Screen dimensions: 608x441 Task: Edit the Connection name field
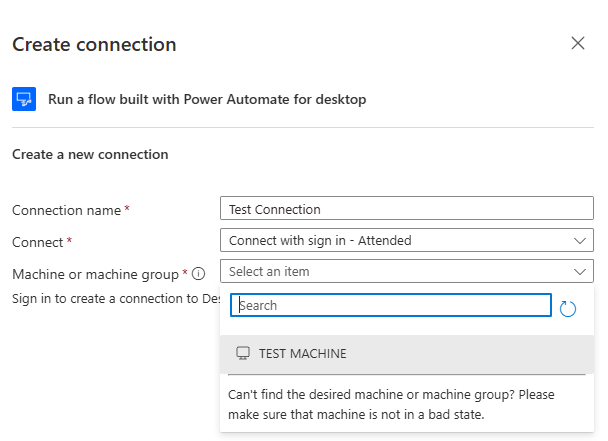tap(407, 208)
